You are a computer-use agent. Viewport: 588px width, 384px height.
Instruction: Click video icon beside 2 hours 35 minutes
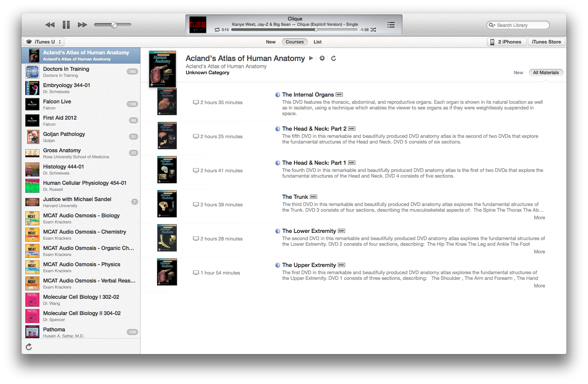(196, 102)
